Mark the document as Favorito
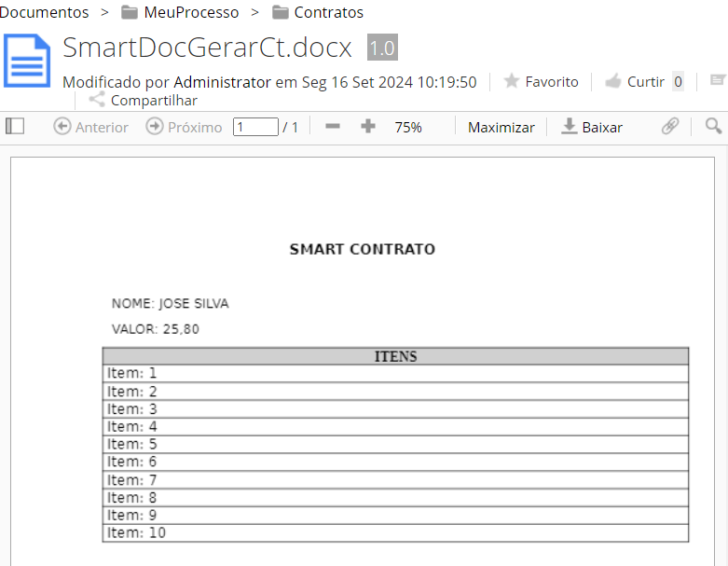This screenshot has height=566, width=728. tap(541, 82)
